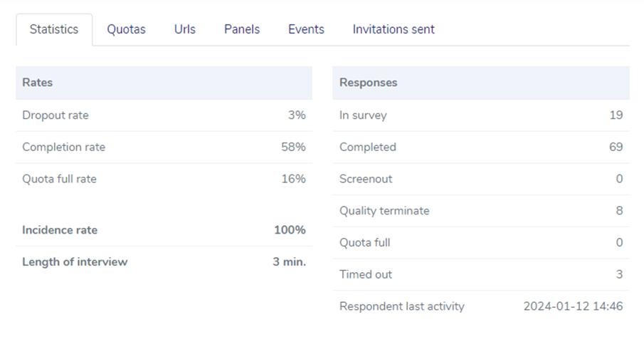Go to the Panels tab

[242, 30]
